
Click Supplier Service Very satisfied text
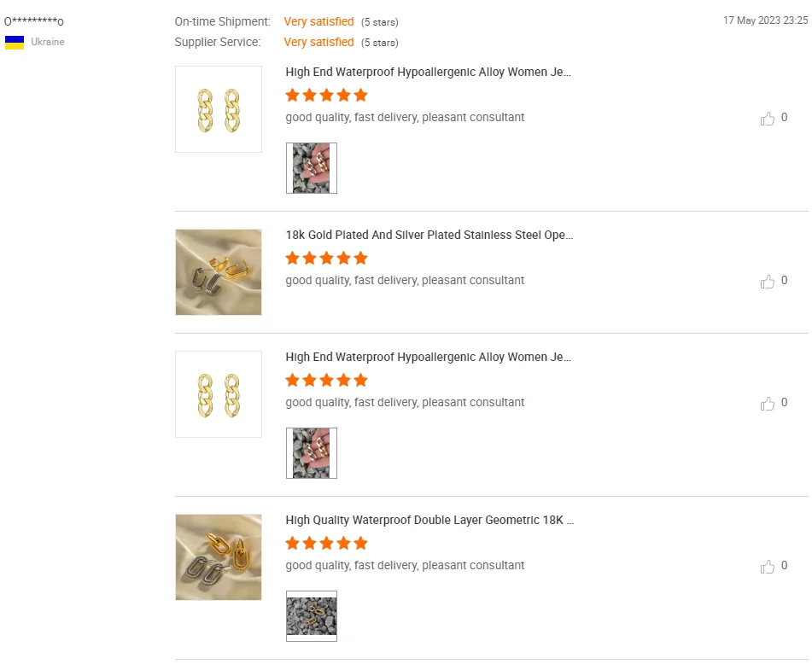(318, 43)
